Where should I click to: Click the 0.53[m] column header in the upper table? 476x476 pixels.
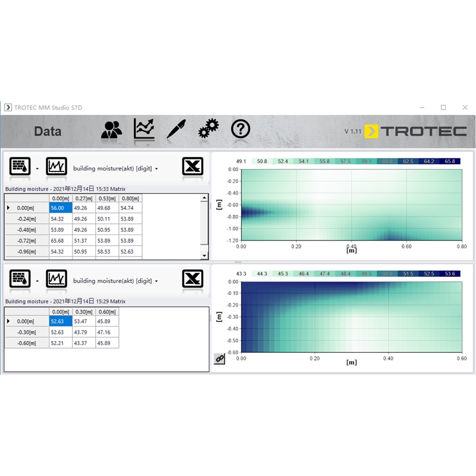pos(107,198)
